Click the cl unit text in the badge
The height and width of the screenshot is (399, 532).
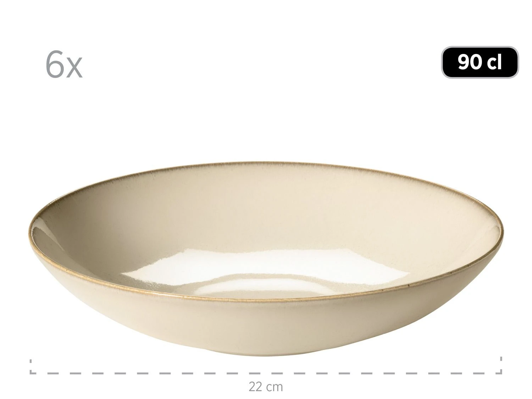[x=494, y=62]
